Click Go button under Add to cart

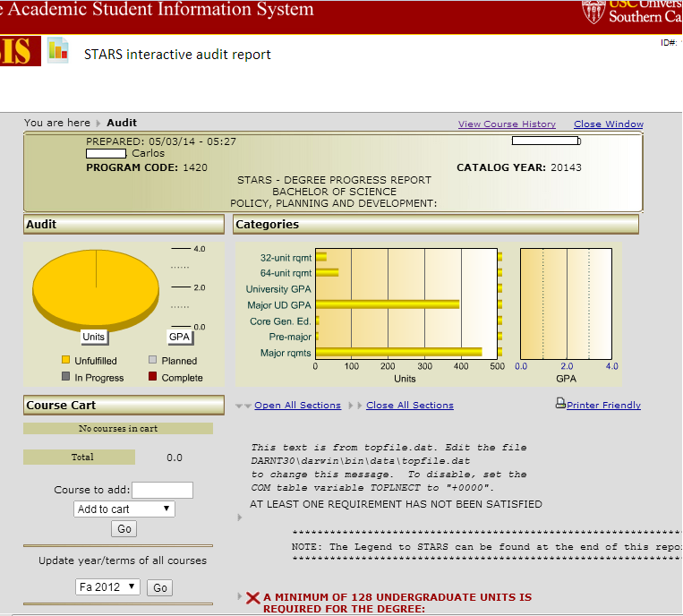coord(124,529)
